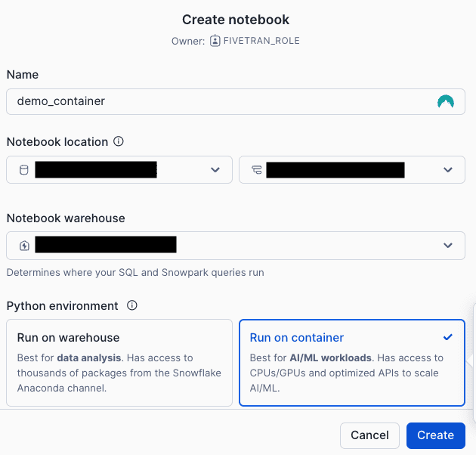Click the database icon in the location selector
Viewport: 476px width, 455px height.
pyautogui.click(x=23, y=170)
